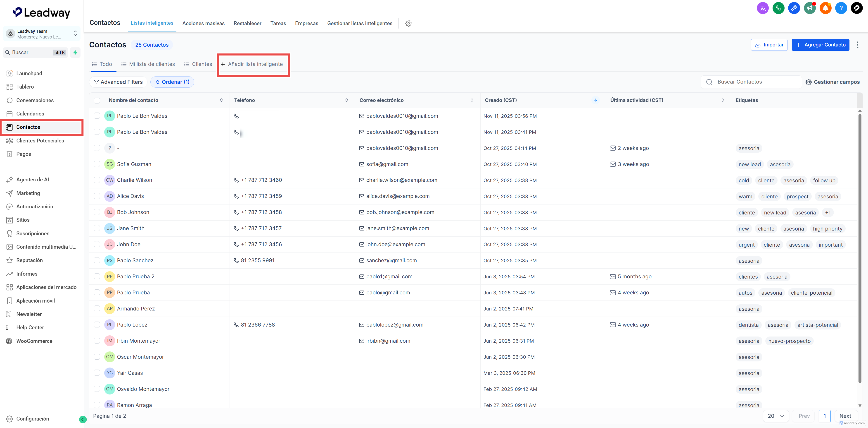Click the purple language translate icon
Image resolution: width=868 pixels, height=428 pixels.
point(763,8)
